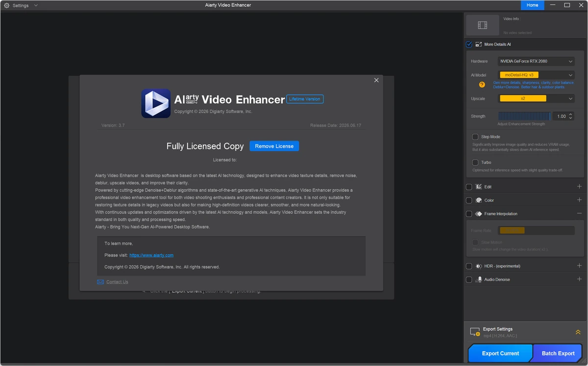The image size is (588, 366).
Task: Open the Hardware GPU dropdown
Action: [536, 61]
